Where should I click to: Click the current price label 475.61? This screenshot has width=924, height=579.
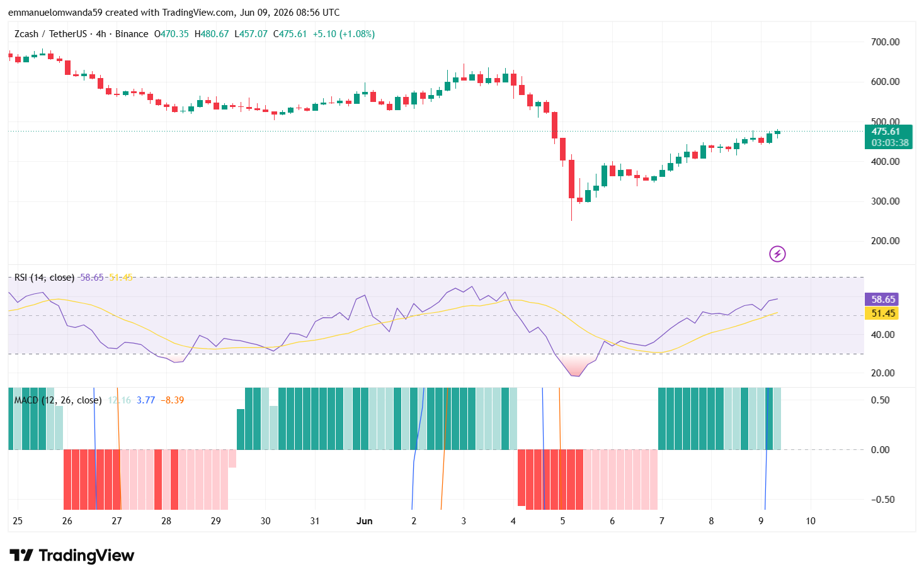886,132
